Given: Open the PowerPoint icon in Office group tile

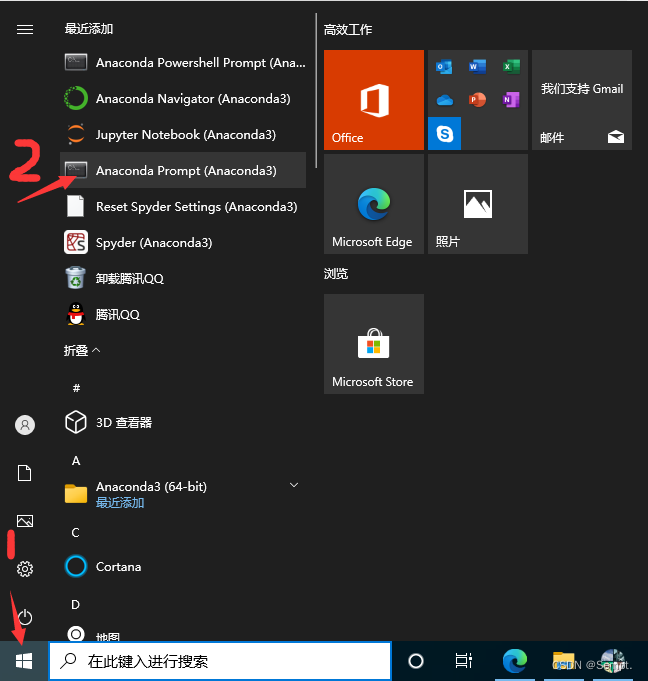Looking at the screenshot, I should 478,100.
